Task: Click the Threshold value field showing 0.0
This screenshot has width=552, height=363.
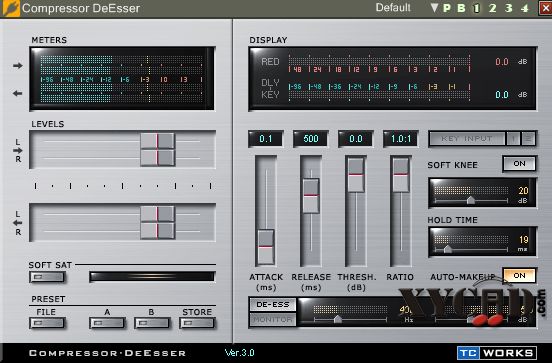Action: (x=356, y=139)
